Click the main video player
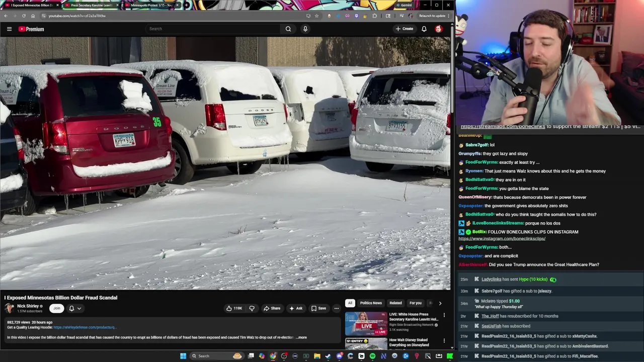The width and height of the screenshot is (644, 362). [x=225, y=163]
